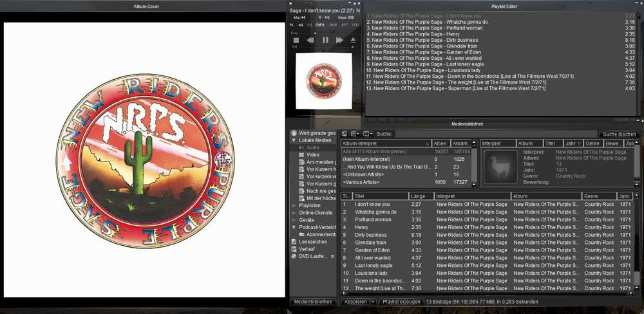Collapse the Lokale Medien tree node

coord(294,140)
